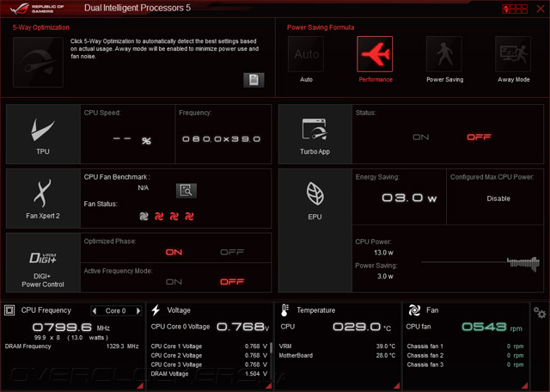This screenshot has height=392, width=550.
Task: Open DIGI+ Power Control panel
Action: (x=43, y=263)
